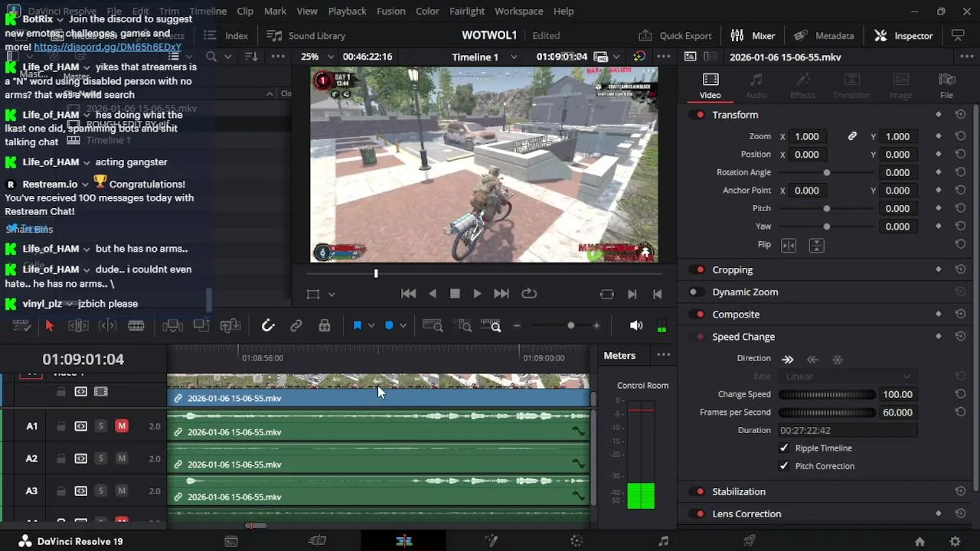Open the viewer options three-dot menu

663,57
